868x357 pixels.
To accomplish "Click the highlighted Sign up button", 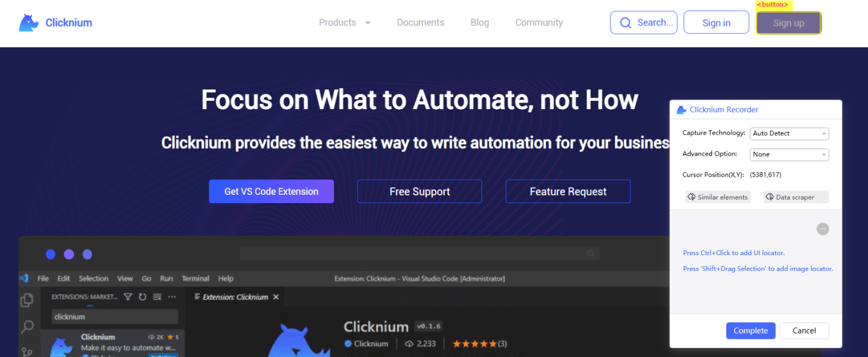I will [788, 23].
